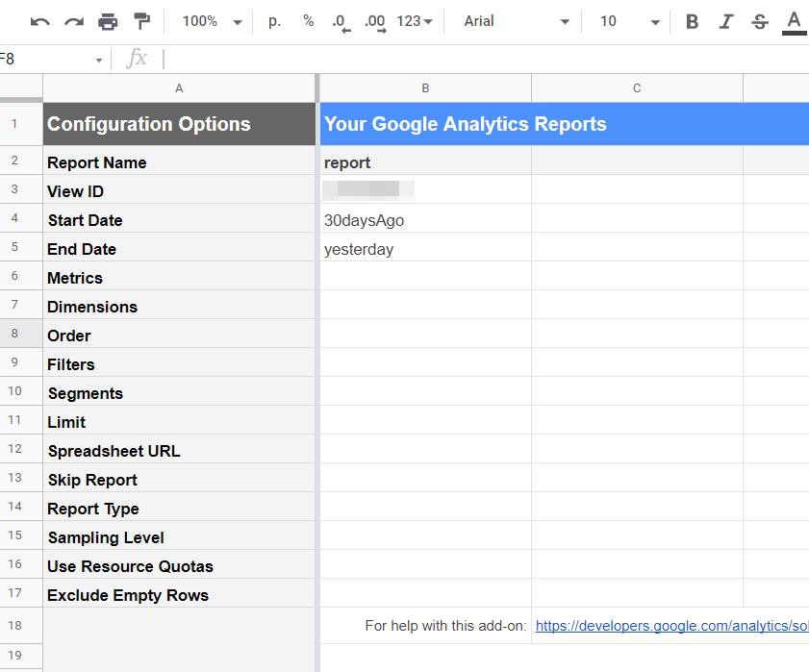809x672 pixels.
Task: Select the Segments label cell
Action: [179, 393]
